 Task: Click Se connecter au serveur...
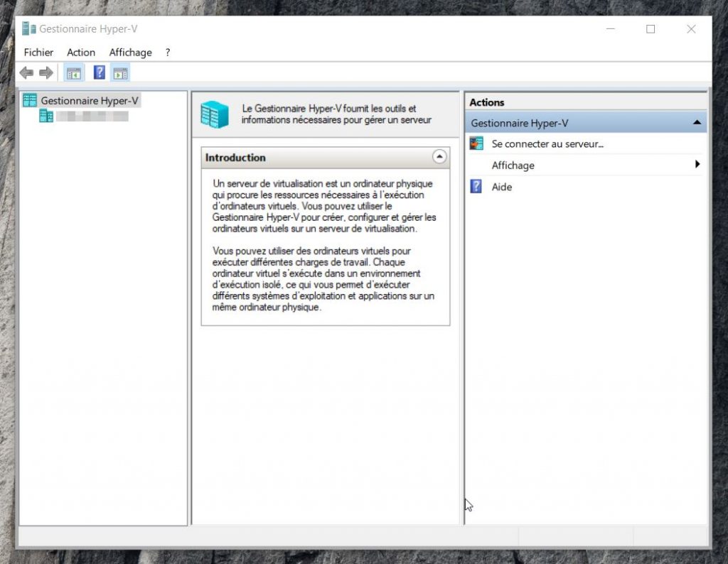coord(547,143)
